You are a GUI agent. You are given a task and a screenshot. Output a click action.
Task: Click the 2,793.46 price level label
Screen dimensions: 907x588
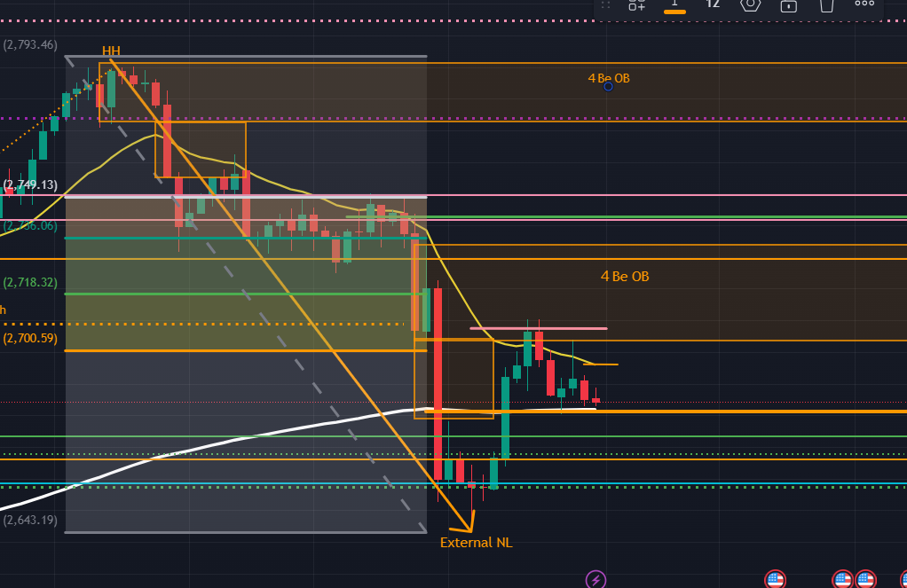[x=30, y=44]
